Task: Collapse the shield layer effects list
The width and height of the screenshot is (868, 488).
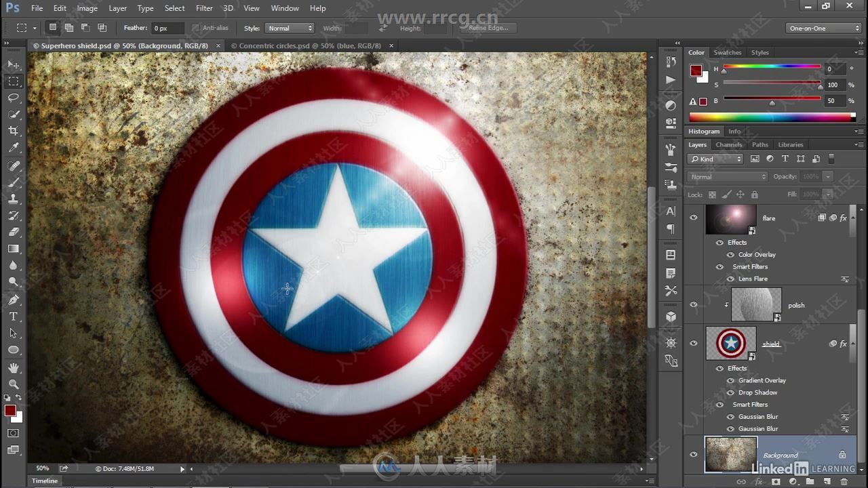Action: [x=853, y=344]
